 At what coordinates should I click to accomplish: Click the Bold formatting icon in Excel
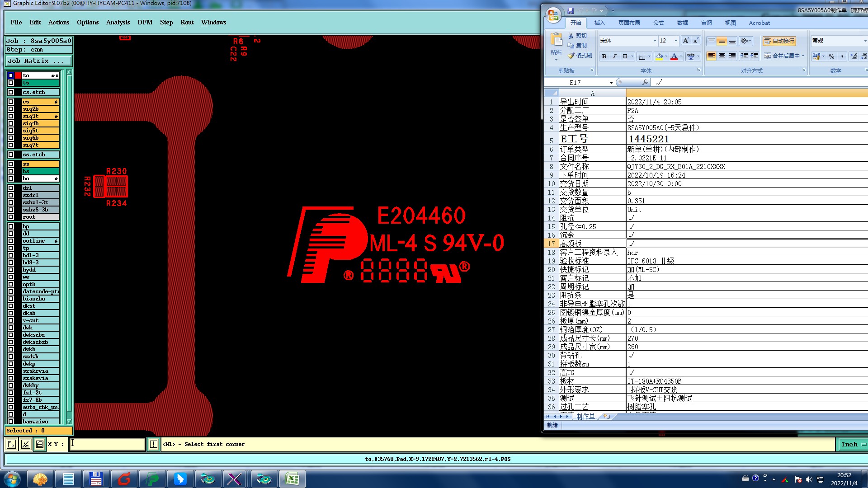[x=604, y=56]
